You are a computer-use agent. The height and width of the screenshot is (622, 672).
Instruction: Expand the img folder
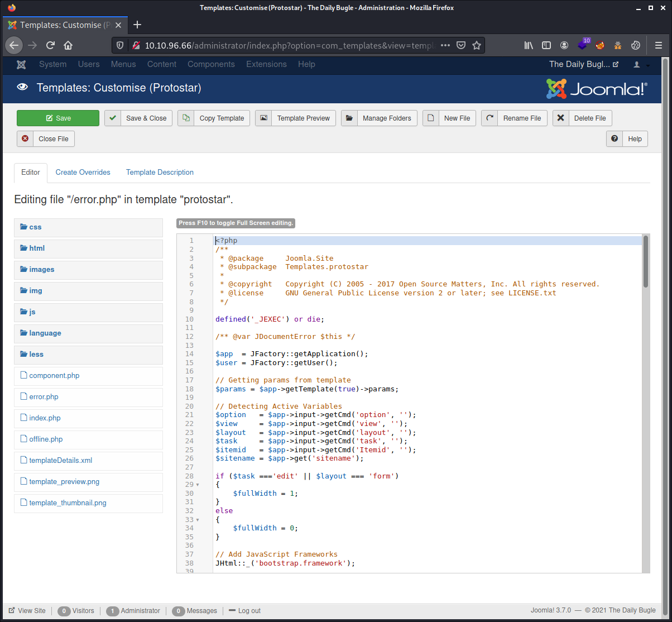point(88,290)
